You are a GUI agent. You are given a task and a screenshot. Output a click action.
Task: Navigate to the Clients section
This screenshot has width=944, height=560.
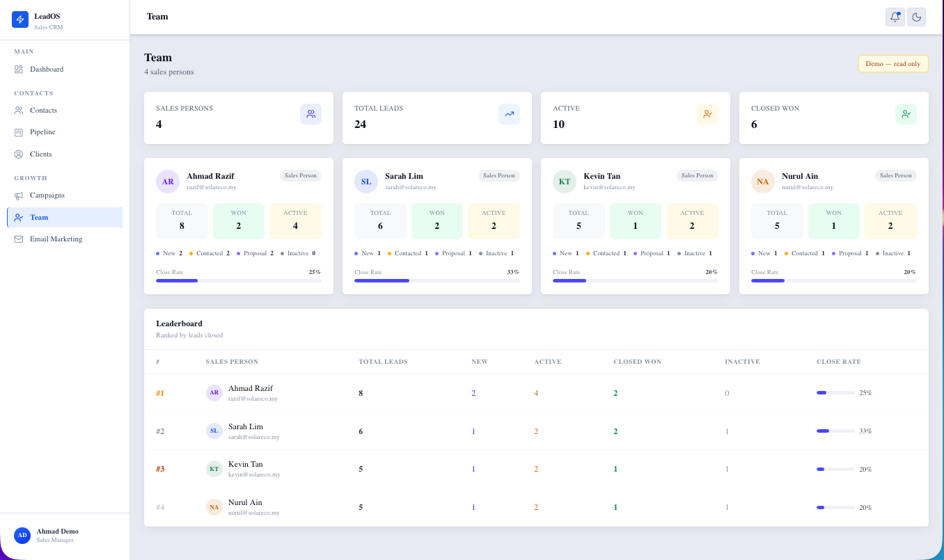40,154
